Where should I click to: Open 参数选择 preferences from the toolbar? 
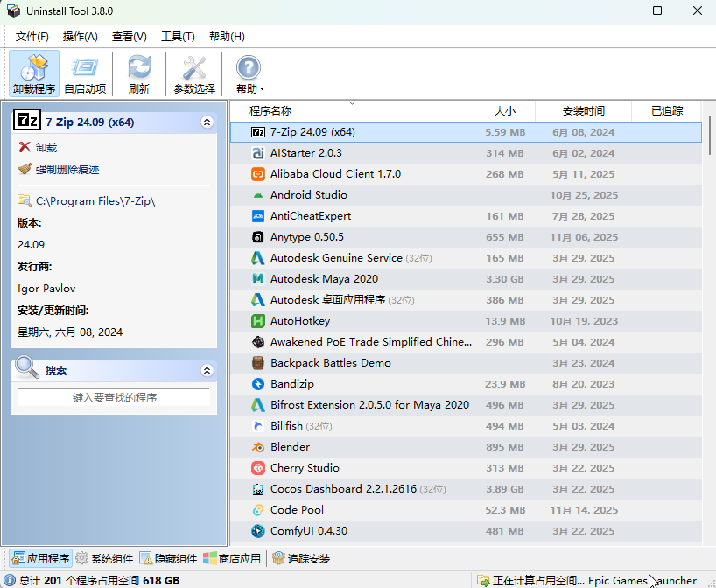point(194,73)
